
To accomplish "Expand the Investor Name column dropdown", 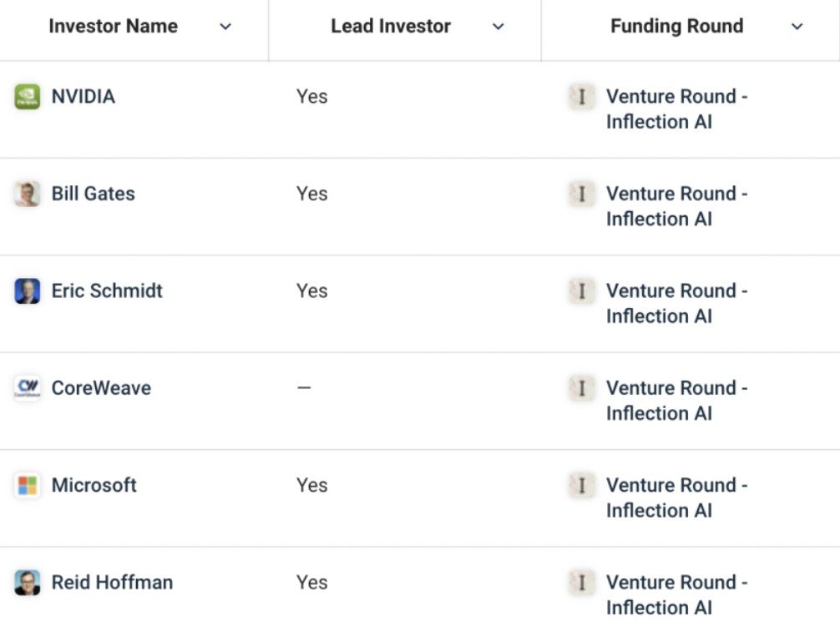I will [225, 27].
